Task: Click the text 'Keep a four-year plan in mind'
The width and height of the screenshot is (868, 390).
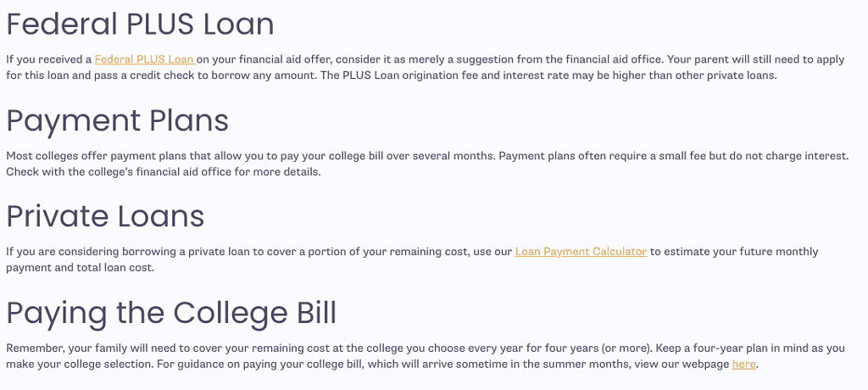Action: (x=692, y=348)
